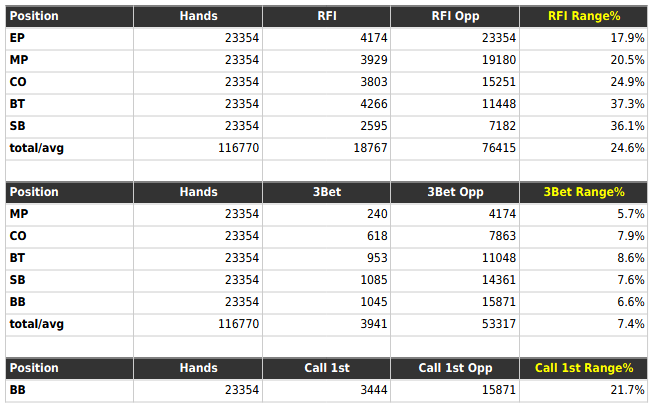This screenshot has height=408, width=653.
Task: Click the Hands header in first table
Action: click(x=198, y=16)
